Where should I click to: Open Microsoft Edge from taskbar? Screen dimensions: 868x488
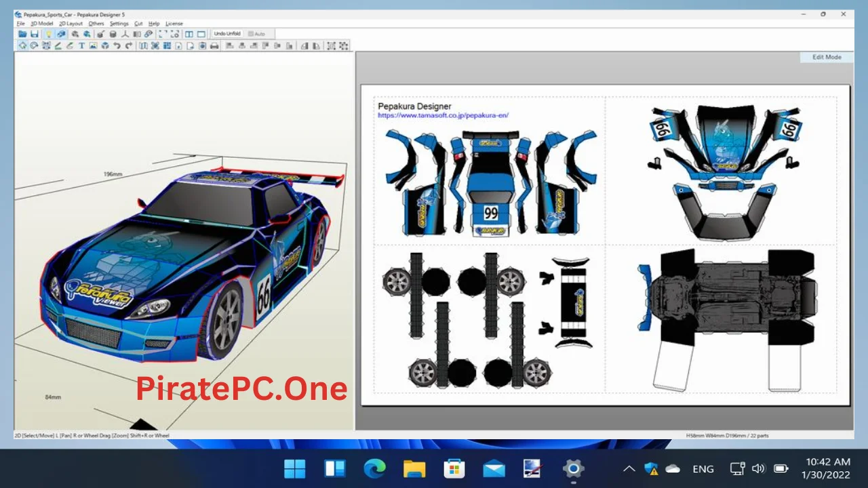pyautogui.click(x=374, y=468)
